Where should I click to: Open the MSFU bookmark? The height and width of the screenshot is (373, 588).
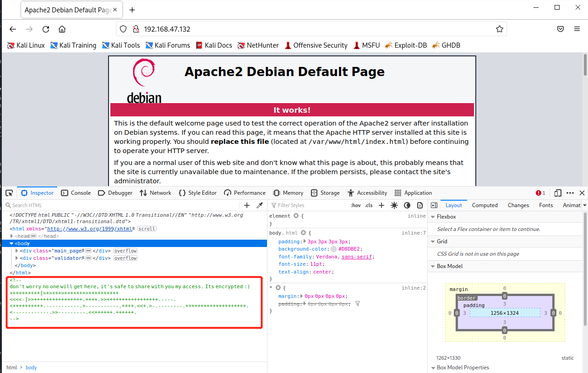point(366,45)
